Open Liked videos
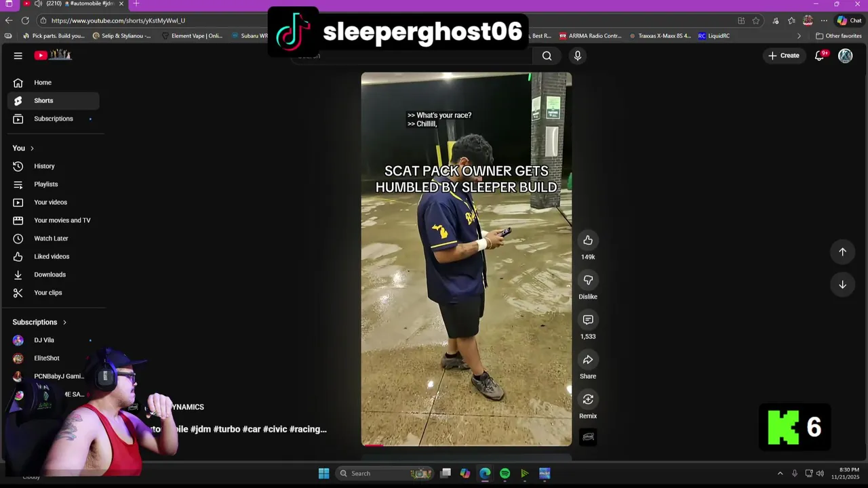The height and width of the screenshot is (488, 868). pos(54,256)
